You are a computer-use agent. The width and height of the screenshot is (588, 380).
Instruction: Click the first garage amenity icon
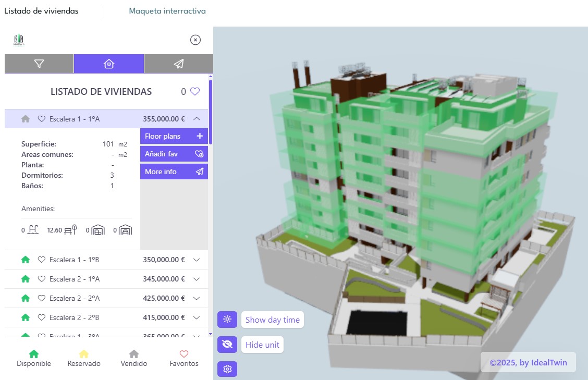pos(98,230)
